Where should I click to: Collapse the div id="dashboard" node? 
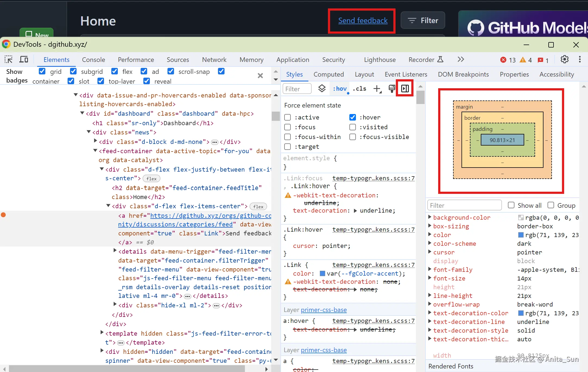point(82,113)
